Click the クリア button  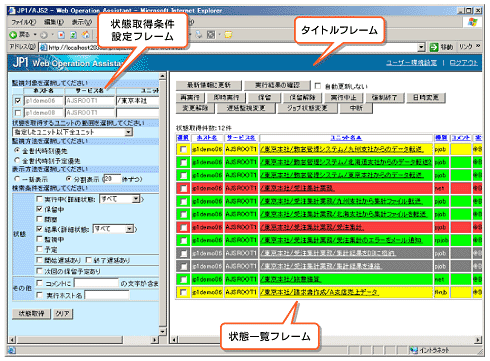coord(62,313)
